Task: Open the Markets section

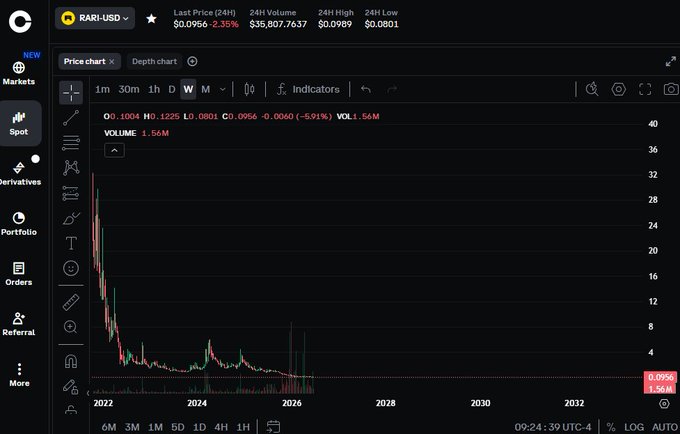Action: [x=19, y=73]
